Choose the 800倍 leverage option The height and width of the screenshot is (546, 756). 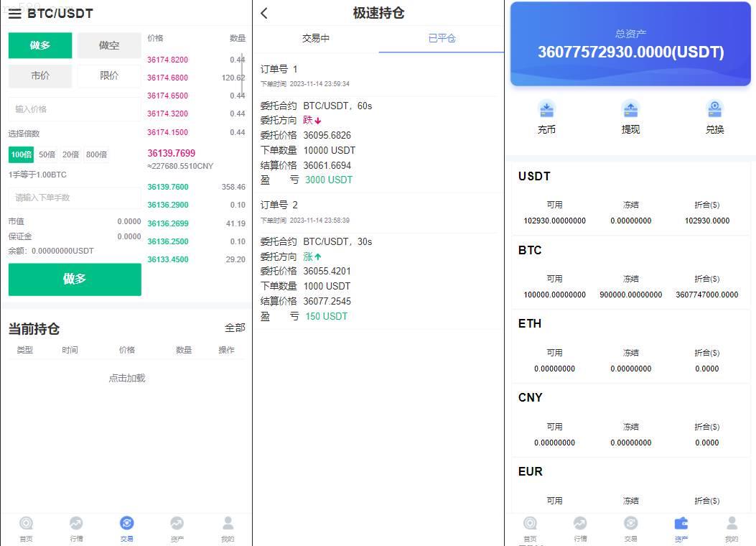(x=96, y=154)
